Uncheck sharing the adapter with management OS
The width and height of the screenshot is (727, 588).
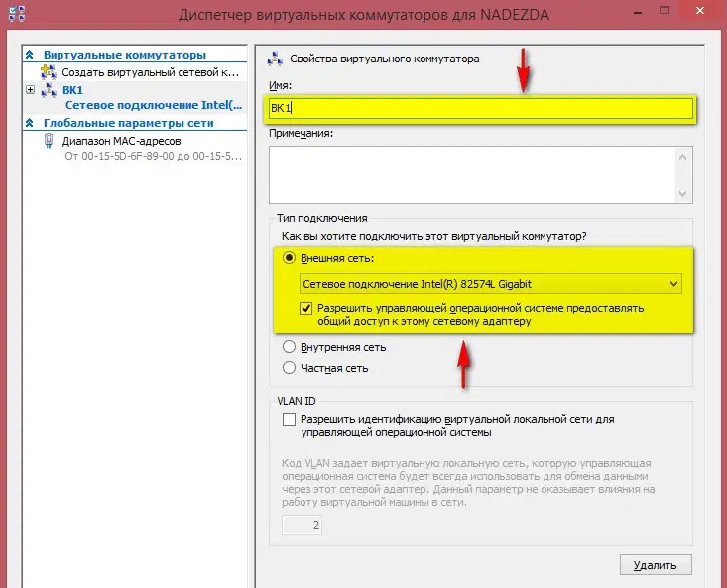306,308
